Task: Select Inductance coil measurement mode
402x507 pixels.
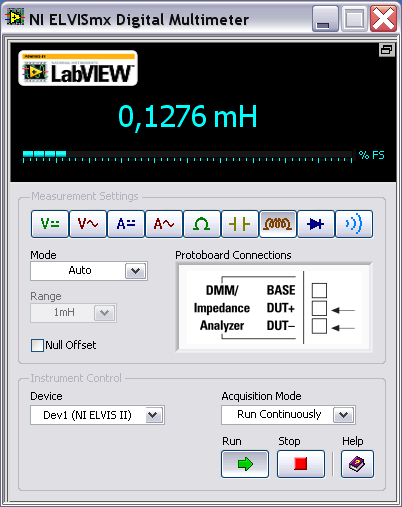Action: pyautogui.click(x=278, y=224)
